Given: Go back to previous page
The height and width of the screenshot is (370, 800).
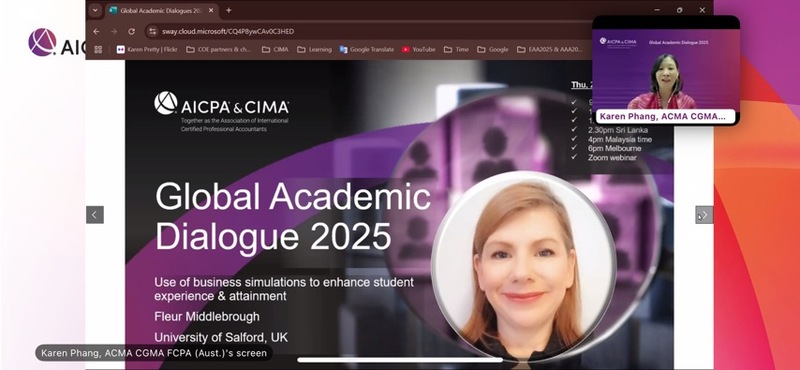Looking at the screenshot, I should click(x=96, y=31).
